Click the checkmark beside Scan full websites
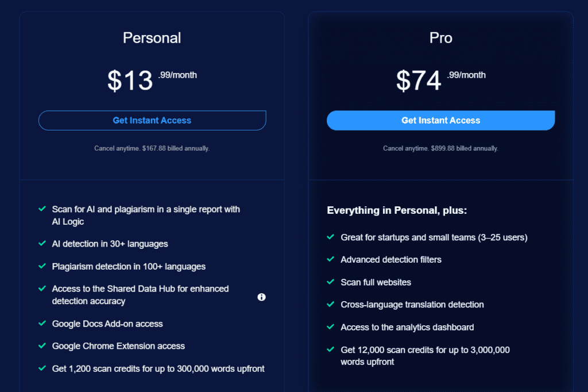588x392 pixels. point(331,282)
